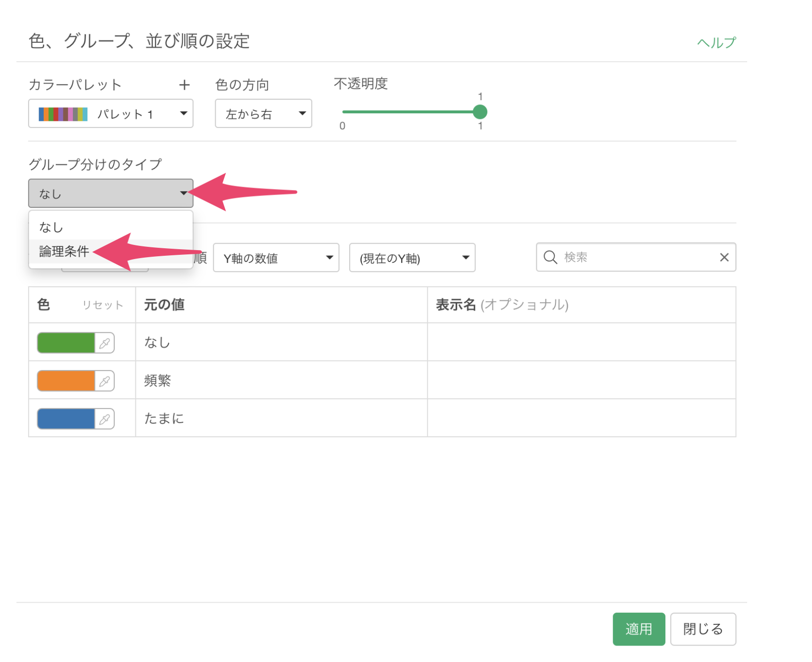Open the ヘルプ link
This screenshot has height=662, width=812.
[x=716, y=43]
